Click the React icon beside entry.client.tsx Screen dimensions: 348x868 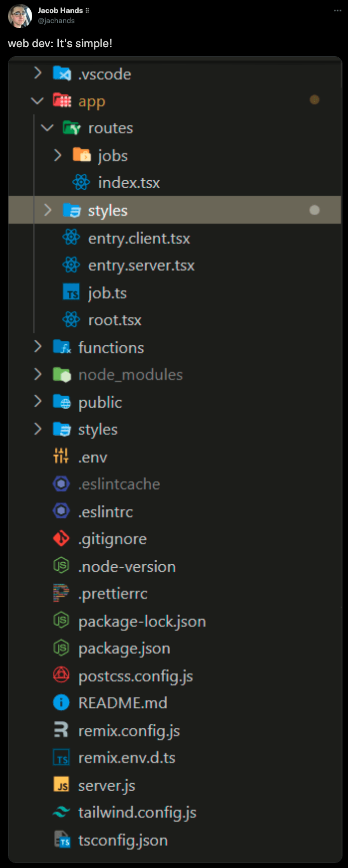[x=71, y=238]
